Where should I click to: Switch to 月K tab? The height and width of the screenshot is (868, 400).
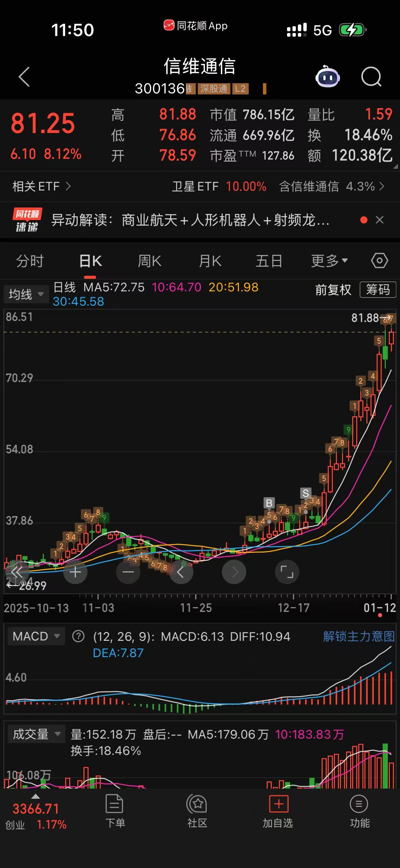click(210, 261)
